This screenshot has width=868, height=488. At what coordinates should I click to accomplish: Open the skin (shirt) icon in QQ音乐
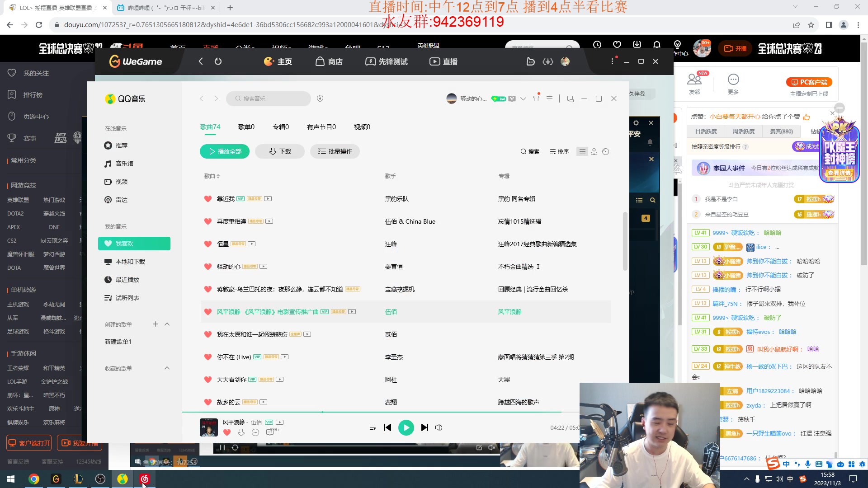[536, 98]
